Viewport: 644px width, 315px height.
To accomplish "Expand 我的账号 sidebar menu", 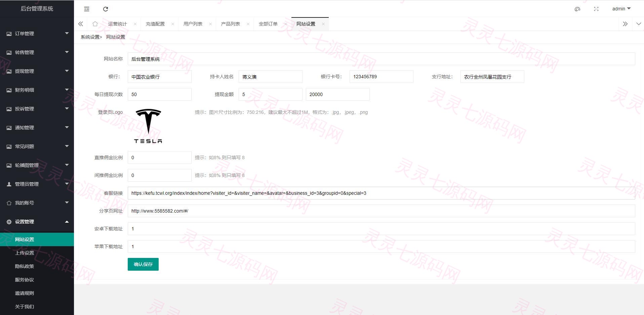I will pos(37,203).
